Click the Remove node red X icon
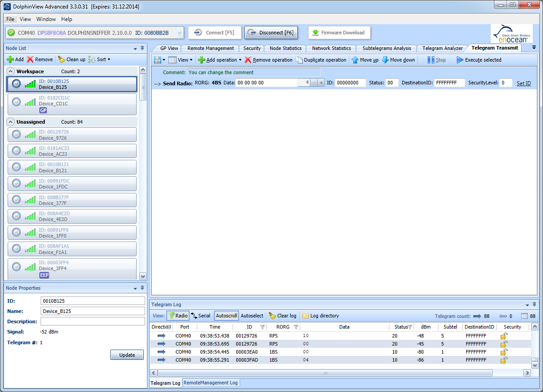The width and height of the screenshot is (543, 392). point(30,59)
